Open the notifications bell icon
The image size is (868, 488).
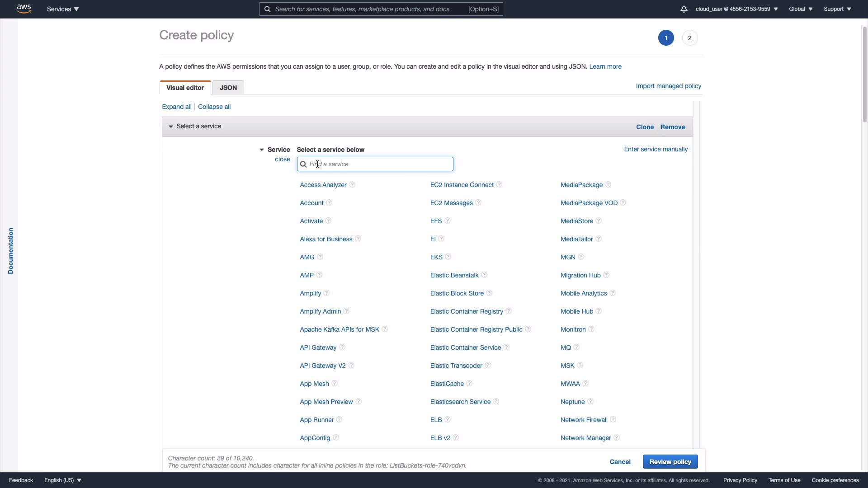[x=684, y=9]
